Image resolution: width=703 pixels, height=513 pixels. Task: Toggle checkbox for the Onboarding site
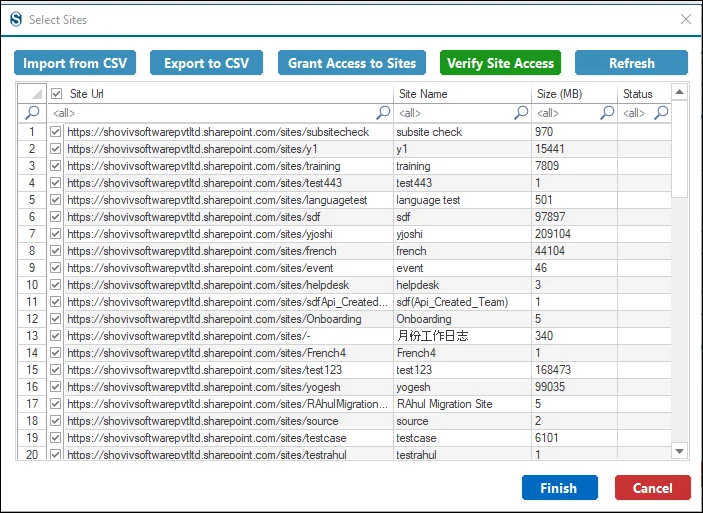pyautogui.click(x=55, y=319)
